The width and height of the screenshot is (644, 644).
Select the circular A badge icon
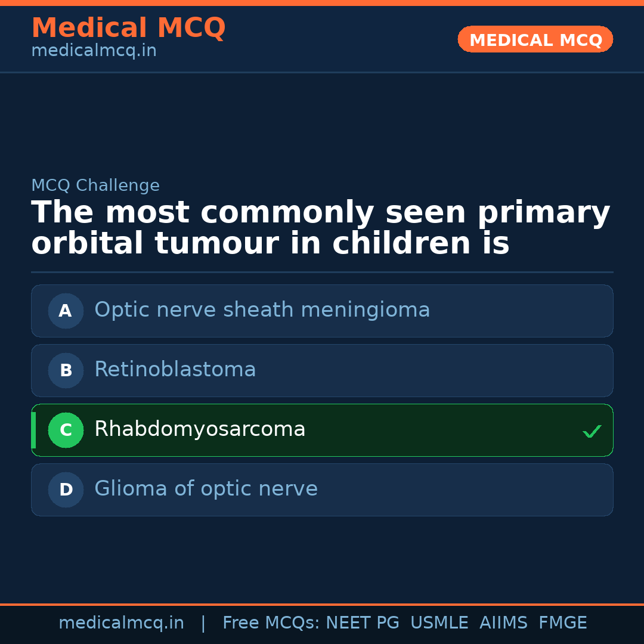66,311
